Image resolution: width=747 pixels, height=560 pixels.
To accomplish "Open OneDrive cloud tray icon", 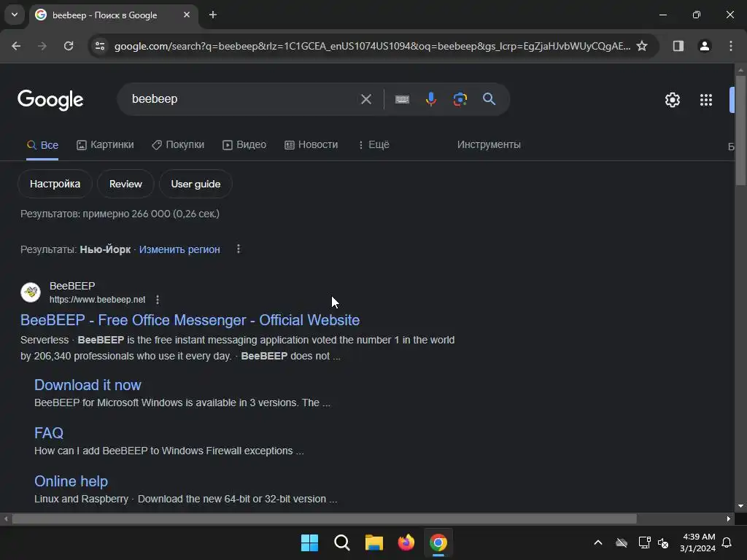I will (622, 542).
